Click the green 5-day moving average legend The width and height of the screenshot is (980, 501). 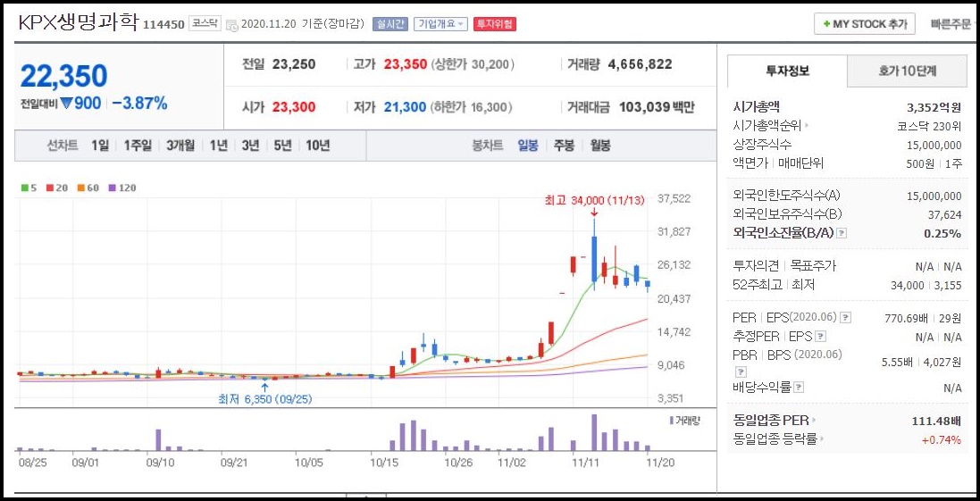(x=29, y=188)
